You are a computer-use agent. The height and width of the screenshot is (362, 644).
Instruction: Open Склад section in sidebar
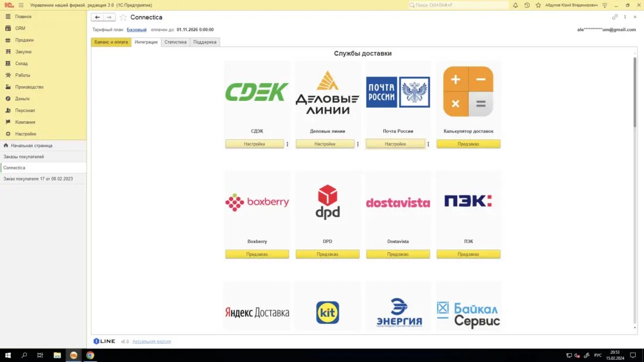pyautogui.click(x=43, y=63)
